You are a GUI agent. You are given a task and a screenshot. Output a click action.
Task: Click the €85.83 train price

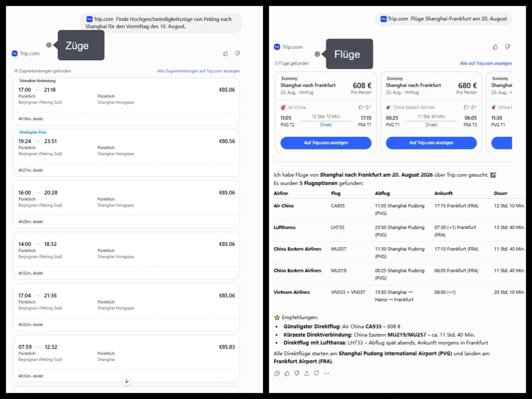tap(227, 347)
